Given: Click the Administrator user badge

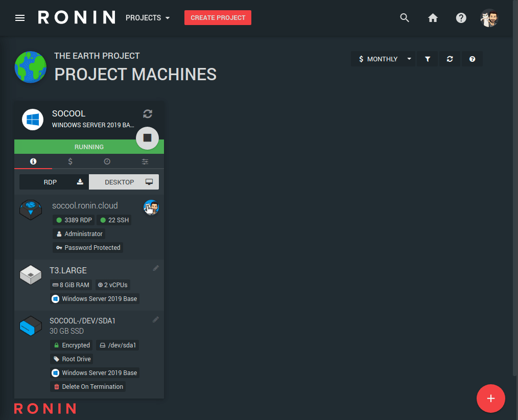Looking at the screenshot, I should pos(79,234).
